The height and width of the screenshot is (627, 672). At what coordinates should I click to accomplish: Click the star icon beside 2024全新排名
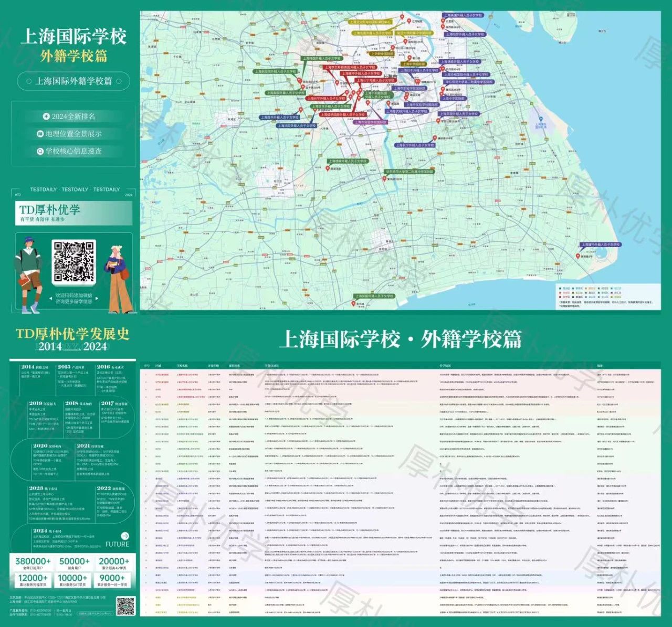click(46, 116)
